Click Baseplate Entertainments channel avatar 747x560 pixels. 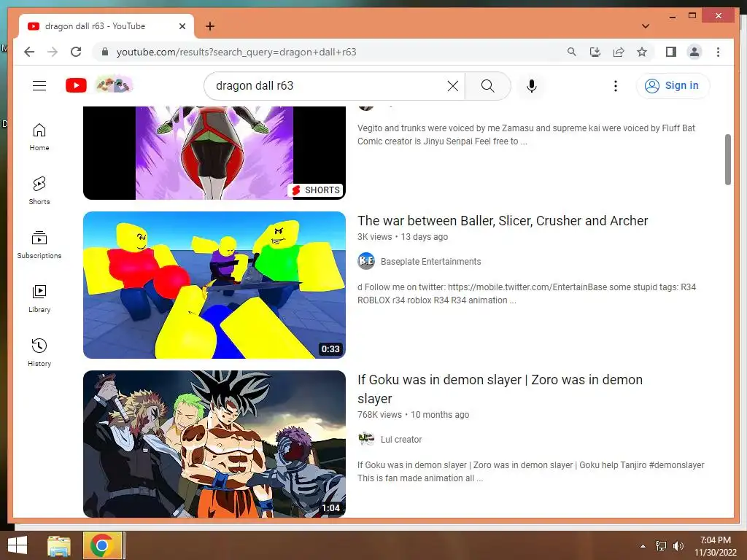(366, 261)
